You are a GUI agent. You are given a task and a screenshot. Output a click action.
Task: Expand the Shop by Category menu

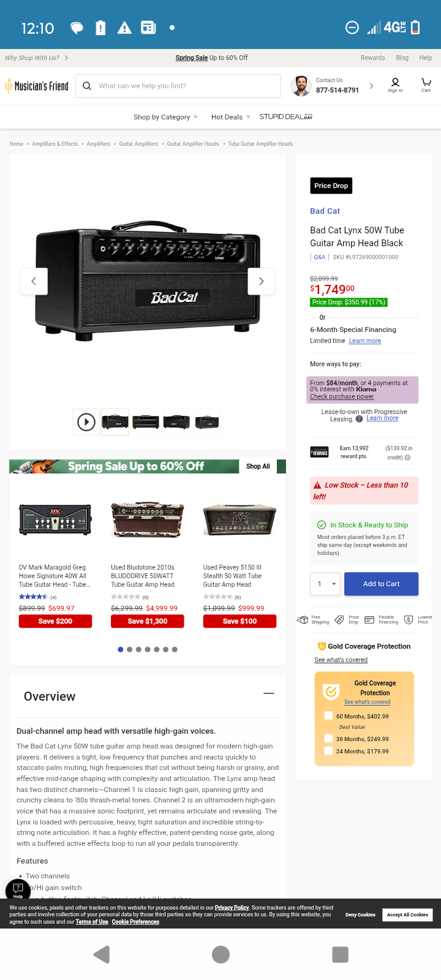coord(165,117)
